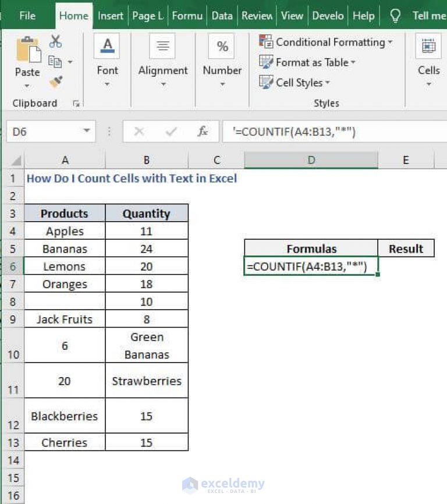Click the Name Box showing D6
Image resolution: width=447 pixels, height=504 pixels.
click(51, 132)
